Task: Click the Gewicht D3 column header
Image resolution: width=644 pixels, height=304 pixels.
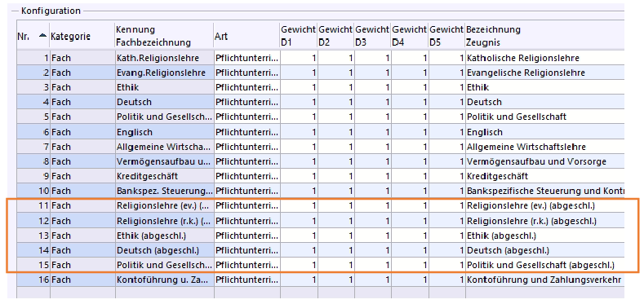Action: coord(372,36)
